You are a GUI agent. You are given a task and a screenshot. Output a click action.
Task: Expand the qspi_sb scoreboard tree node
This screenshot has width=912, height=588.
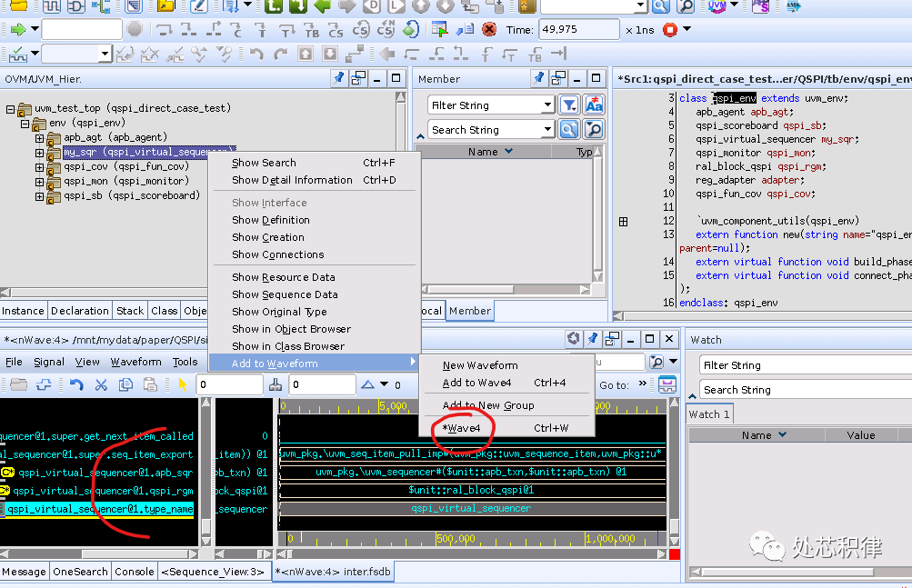click(x=39, y=195)
